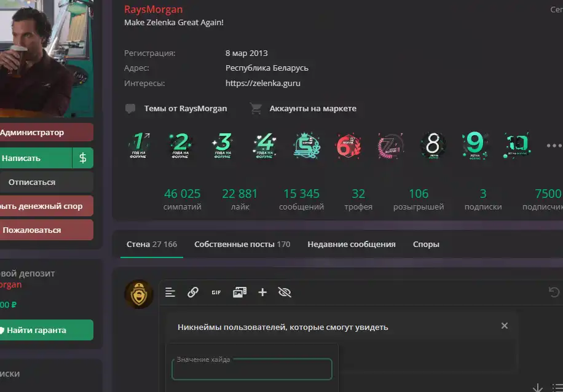This screenshot has height=392, width=563.
Task: Click the Администратор role banner
Action: [47, 132]
